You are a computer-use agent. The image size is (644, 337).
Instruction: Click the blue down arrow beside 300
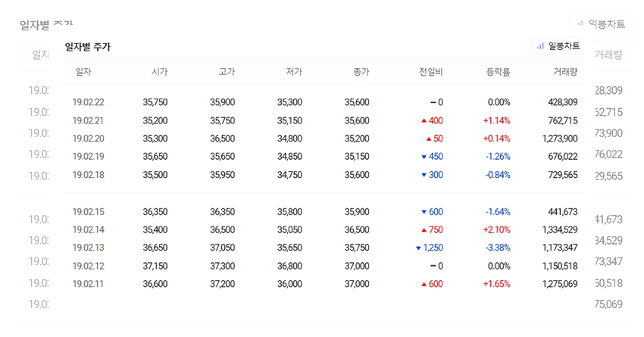click(x=424, y=175)
